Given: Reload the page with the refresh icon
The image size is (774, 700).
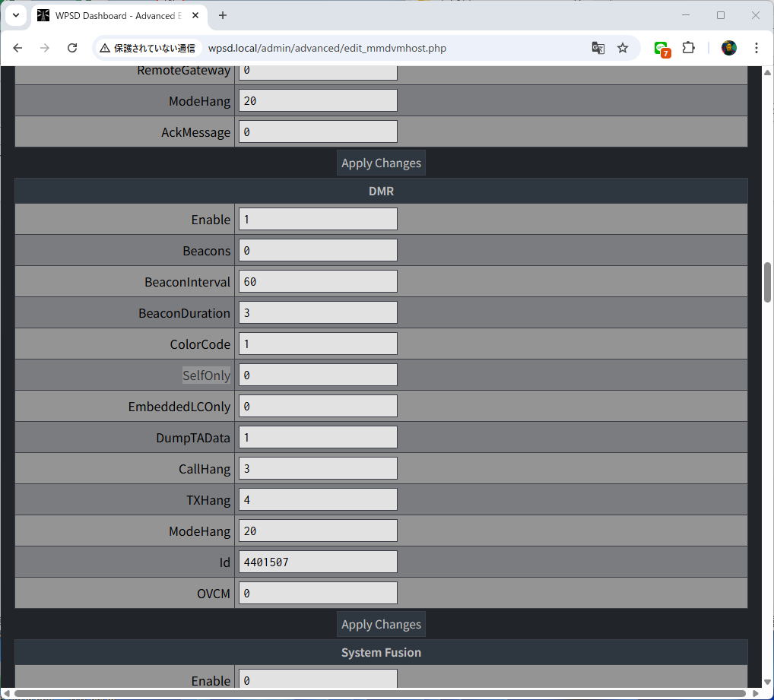Looking at the screenshot, I should click(x=72, y=48).
